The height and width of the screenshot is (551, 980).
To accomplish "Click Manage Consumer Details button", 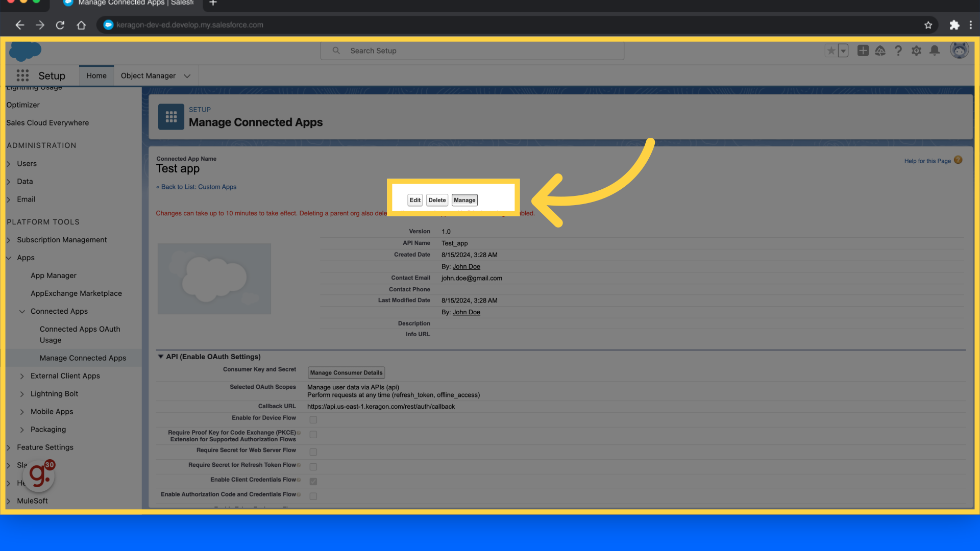I will click(x=346, y=372).
